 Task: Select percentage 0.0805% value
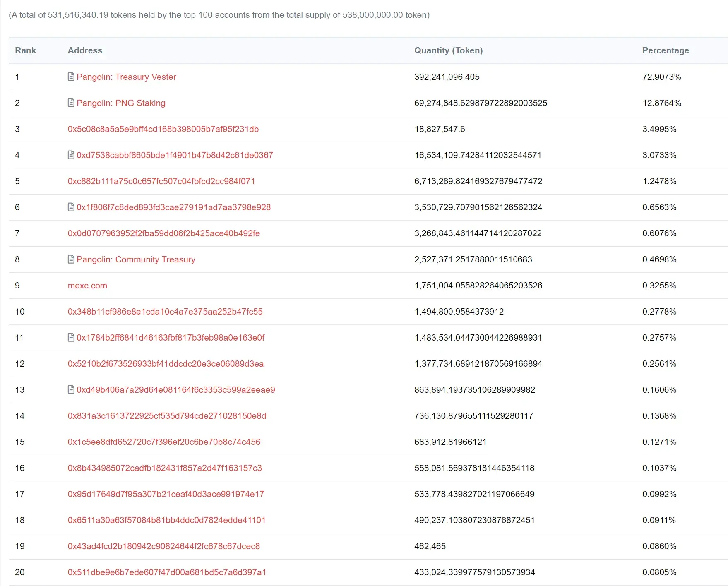[x=659, y=572]
